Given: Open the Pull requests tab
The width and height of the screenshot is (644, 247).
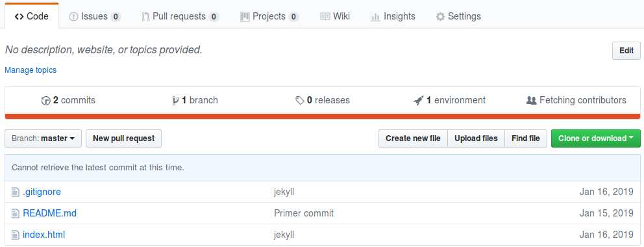Looking at the screenshot, I should point(180,16).
